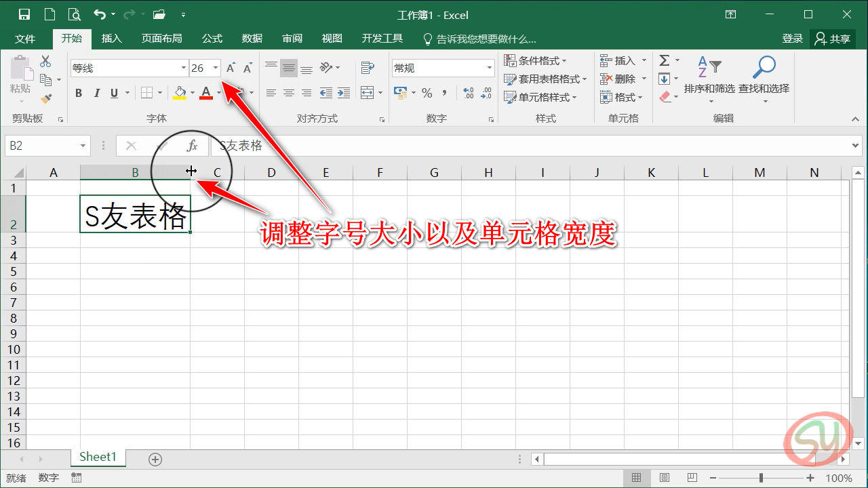Open the fill color dropdown arrow

193,93
